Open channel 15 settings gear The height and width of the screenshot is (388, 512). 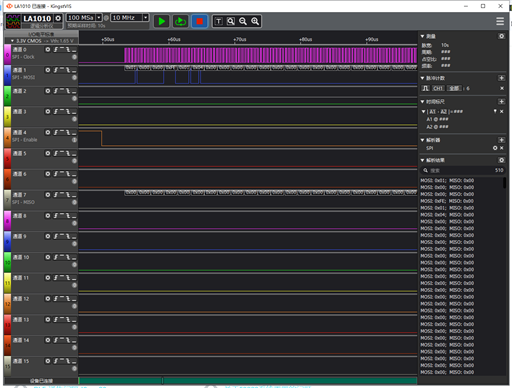[48, 361]
